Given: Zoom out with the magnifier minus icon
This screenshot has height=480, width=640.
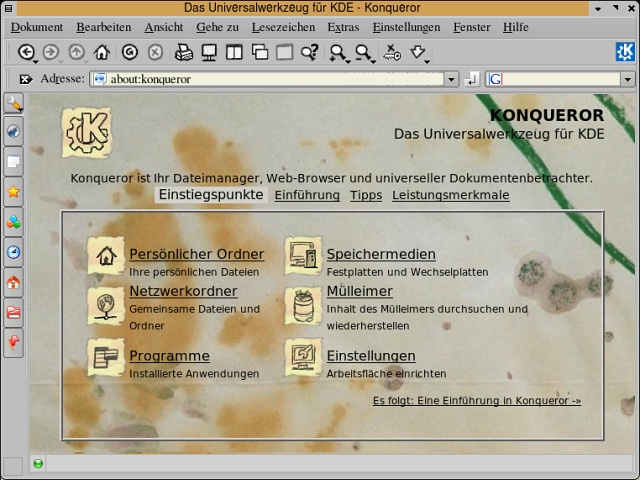Looking at the screenshot, I should 362,53.
